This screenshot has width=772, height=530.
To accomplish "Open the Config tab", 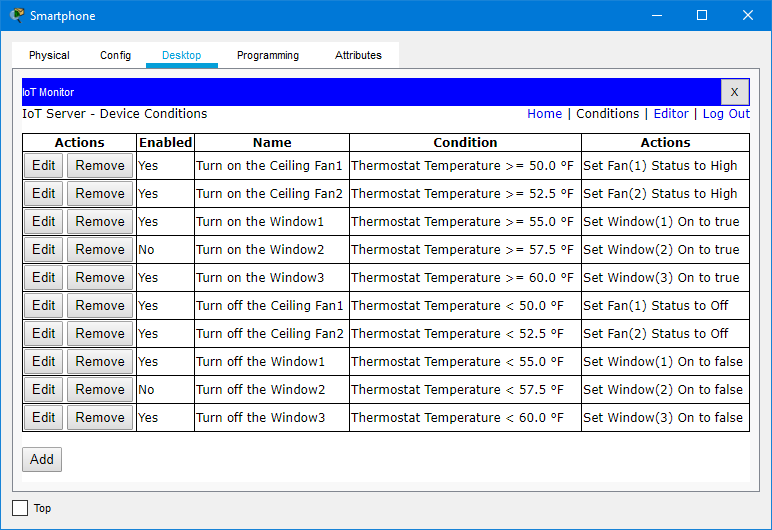I will [115, 56].
